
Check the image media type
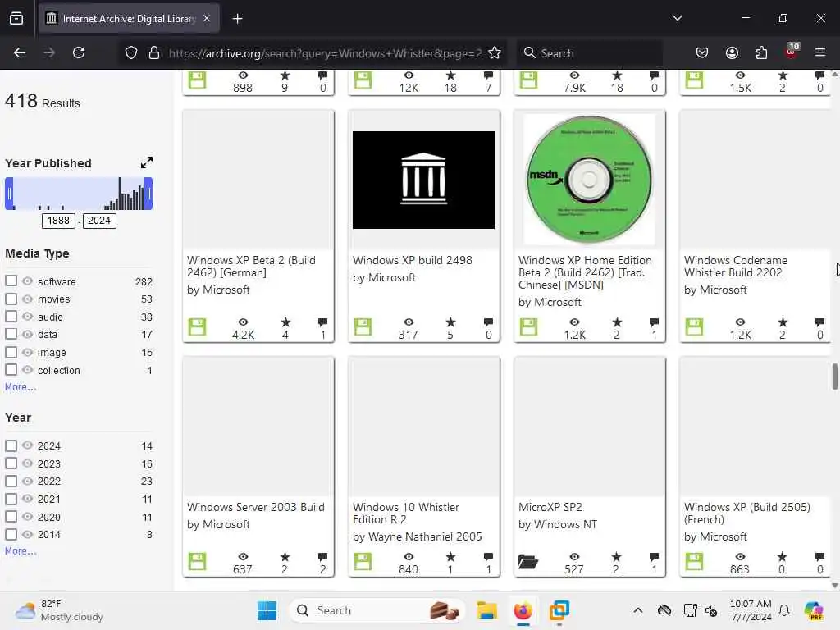11,352
